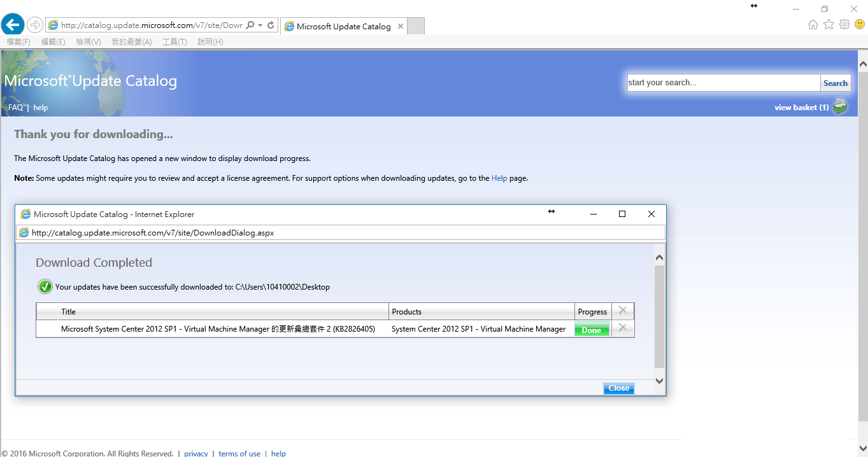This screenshot has width=868, height=457.
Task: Click the Internet Explorer icon in popup title bar
Action: coord(25,214)
